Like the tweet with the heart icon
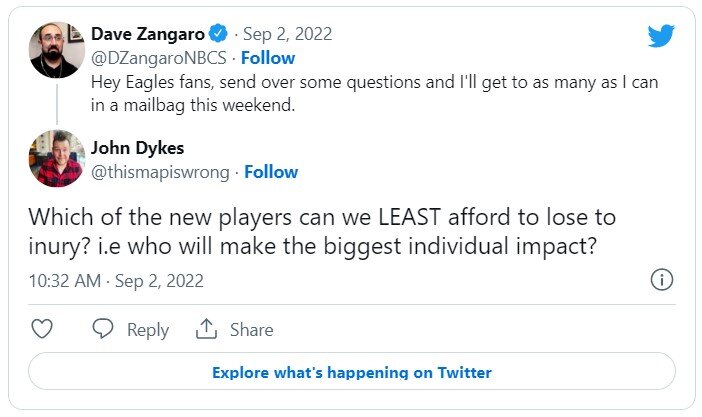 pyautogui.click(x=42, y=329)
